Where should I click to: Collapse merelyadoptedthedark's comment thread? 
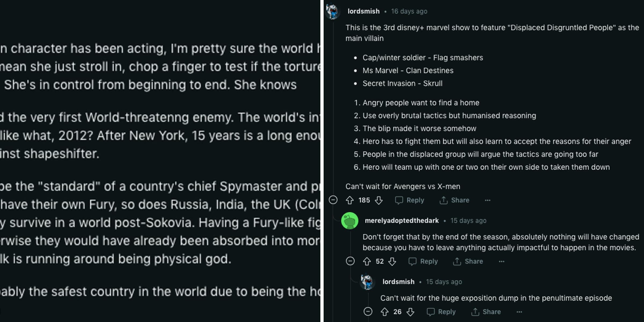point(351,261)
